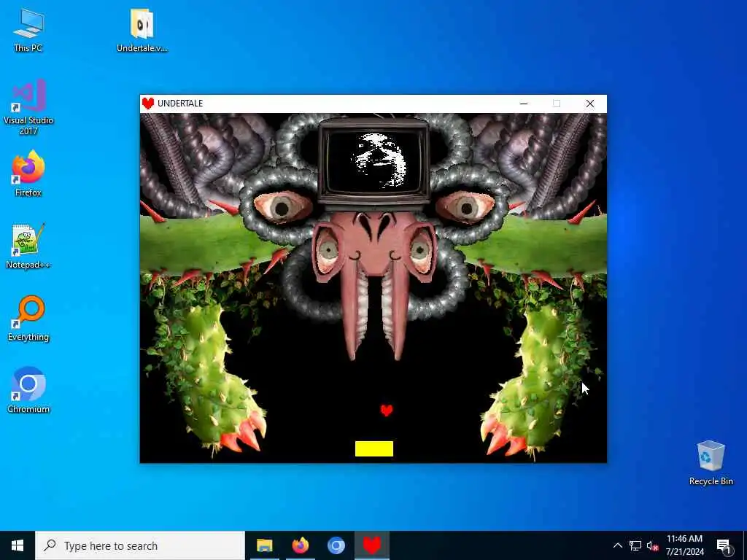The width and height of the screenshot is (747, 560).
Task: Switch to Firefox in the taskbar
Action: point(300,545)
